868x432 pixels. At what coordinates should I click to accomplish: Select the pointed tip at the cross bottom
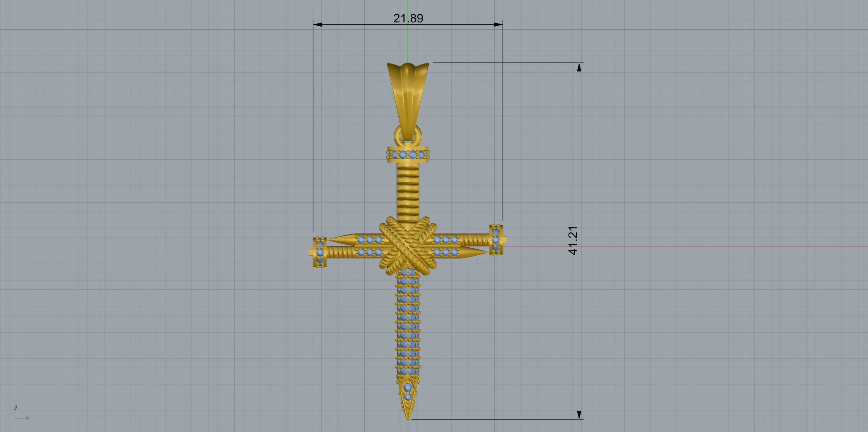click(x=408, y=397)
